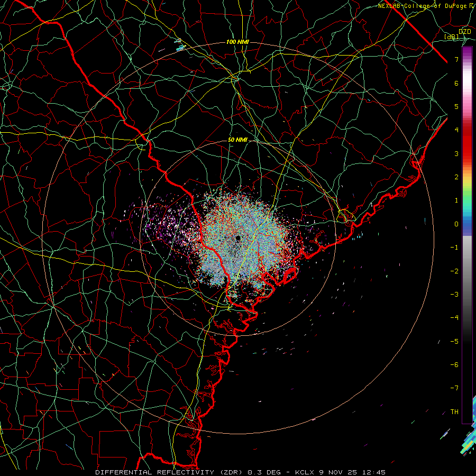Image resolution: width=476 pixels, height=476 pixels.
Task: Click "DIFFERENTIAL REFLECTIVITY (ZDR)" in the bottom caption
Action: point(170,472)
